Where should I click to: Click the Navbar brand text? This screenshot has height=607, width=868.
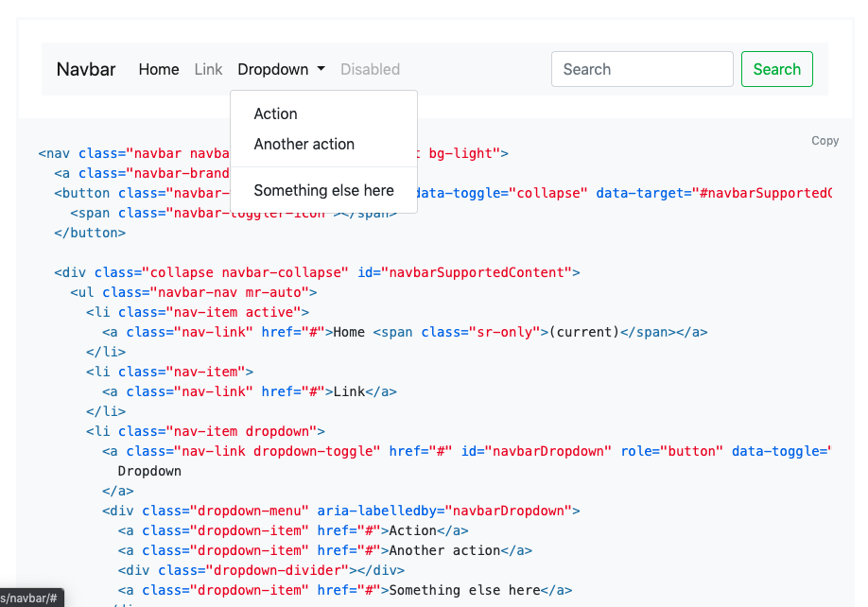(85, 69)
